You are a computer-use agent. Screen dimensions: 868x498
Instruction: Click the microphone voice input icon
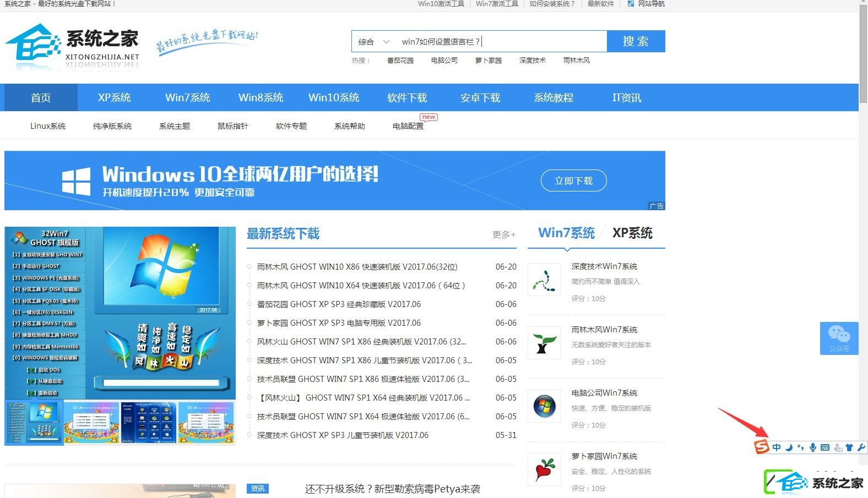point(813,447)
